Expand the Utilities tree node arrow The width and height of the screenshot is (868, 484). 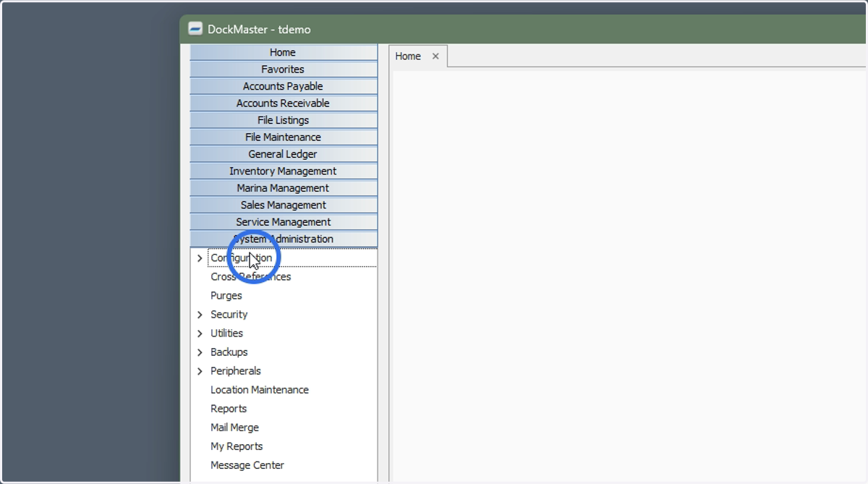200,334
